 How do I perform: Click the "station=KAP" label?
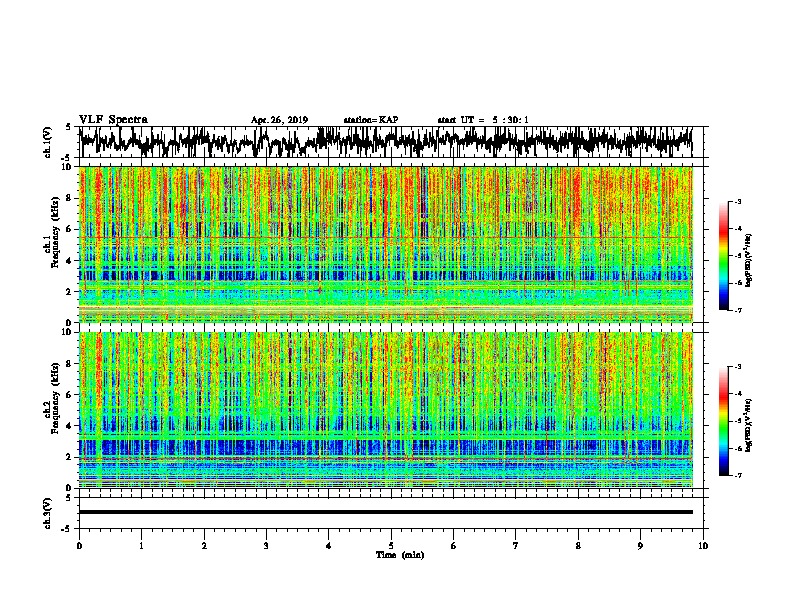371,120
